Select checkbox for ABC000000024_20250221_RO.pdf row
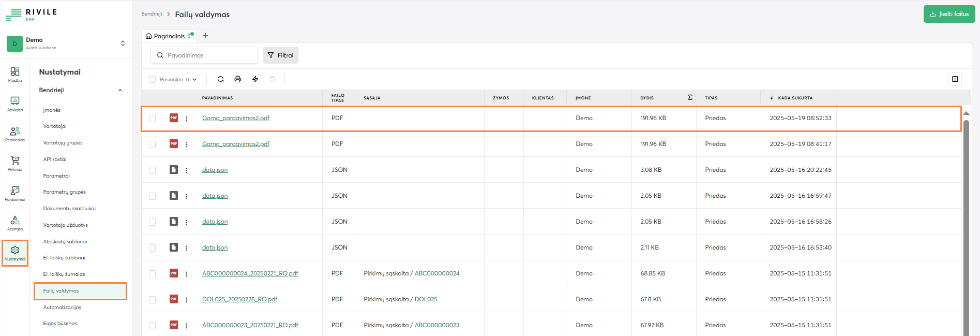This screenshot has width=980, height=336. [x=152, y=274]
